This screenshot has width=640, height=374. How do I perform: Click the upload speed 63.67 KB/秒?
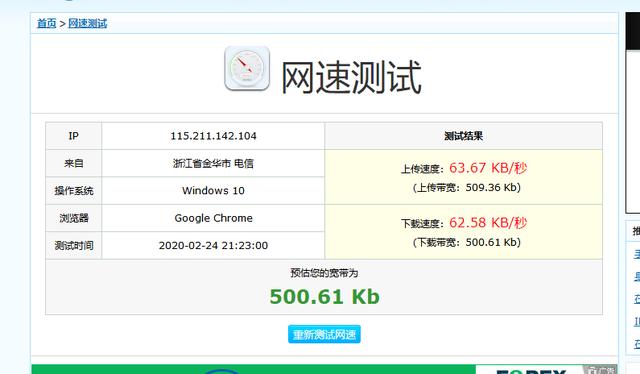click(x=488, y=168)
